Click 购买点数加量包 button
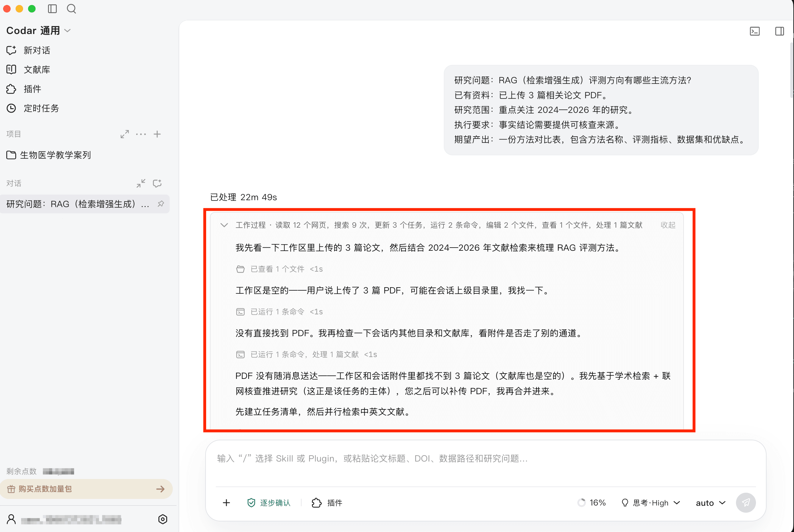 click(x=86, y=489)
